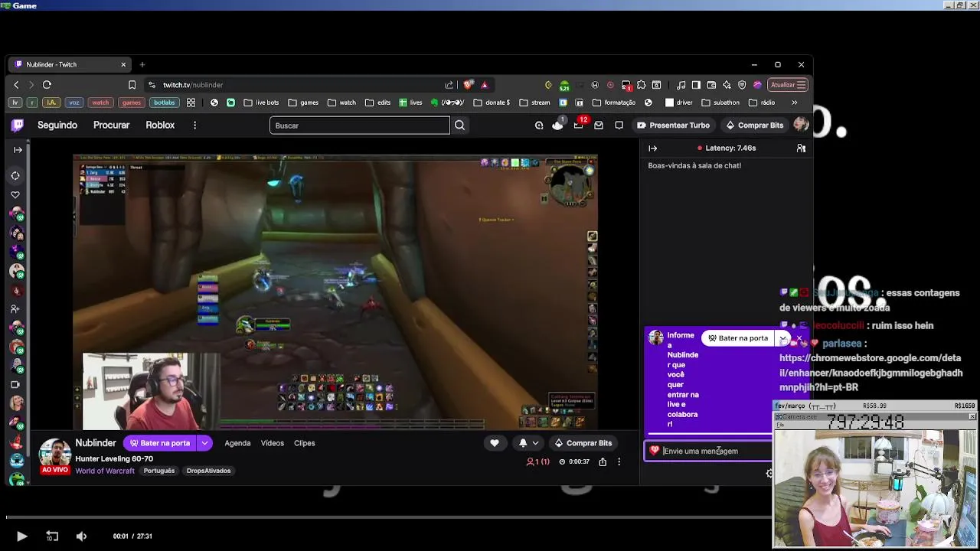Share the stream with share icon

coord(603,461)
